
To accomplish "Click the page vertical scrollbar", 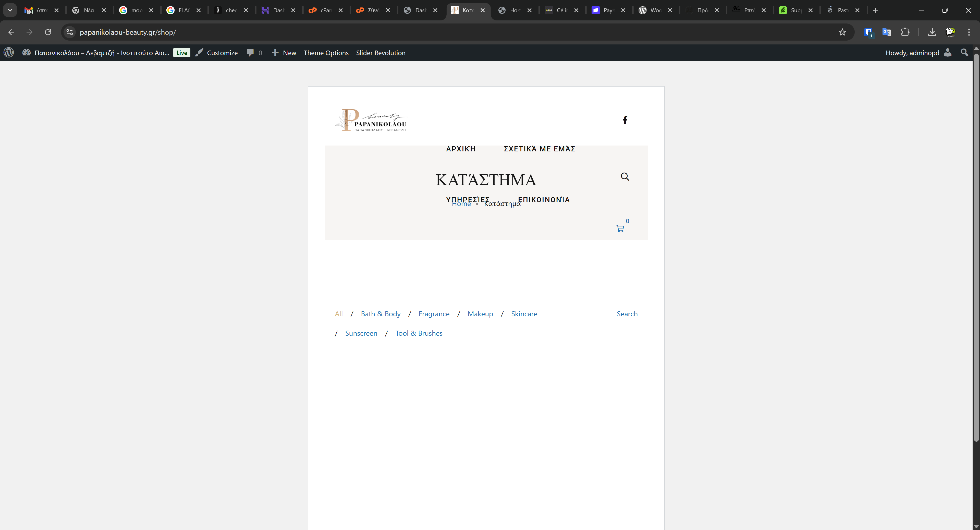I will pos(976,247).
